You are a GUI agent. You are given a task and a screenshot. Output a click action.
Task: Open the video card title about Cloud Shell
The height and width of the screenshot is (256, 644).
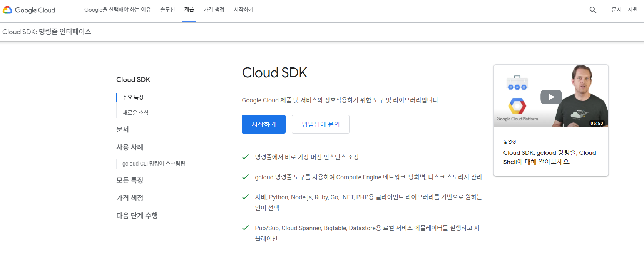tap(550, 157)
